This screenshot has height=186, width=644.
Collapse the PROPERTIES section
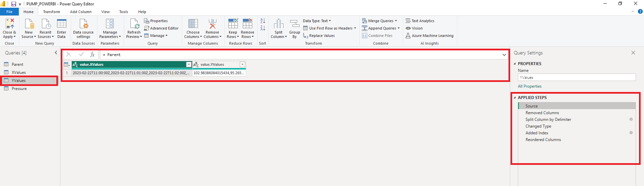tap(515, 63)
